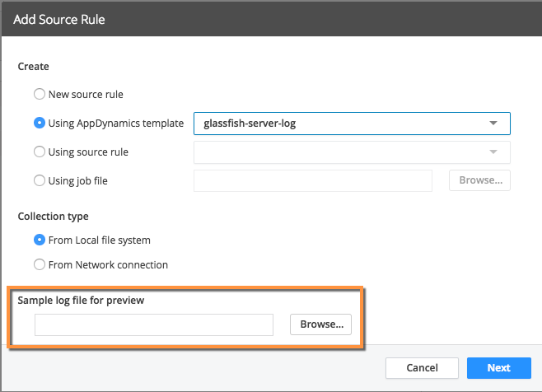Expand the disabled source rule dropdown
Image resolution: width=542 pixels, height=392 pixels.
pos(352,152)
